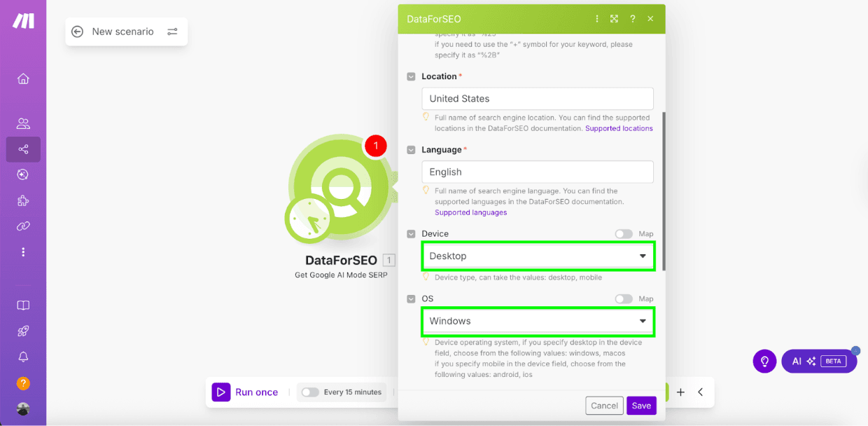Enable the Every 15 minutes schedule toggle
Image resolution: width=868 pixels, height=426 pixels.
click(310, 392)
